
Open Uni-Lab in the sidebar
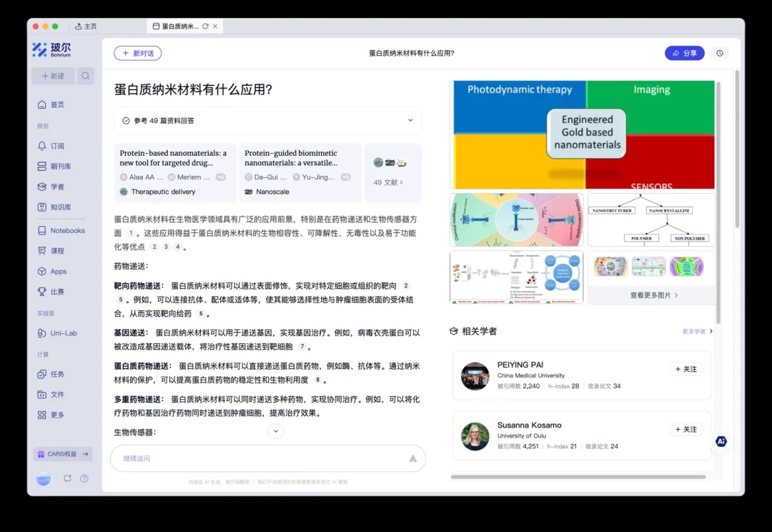[x=63, y=333]
